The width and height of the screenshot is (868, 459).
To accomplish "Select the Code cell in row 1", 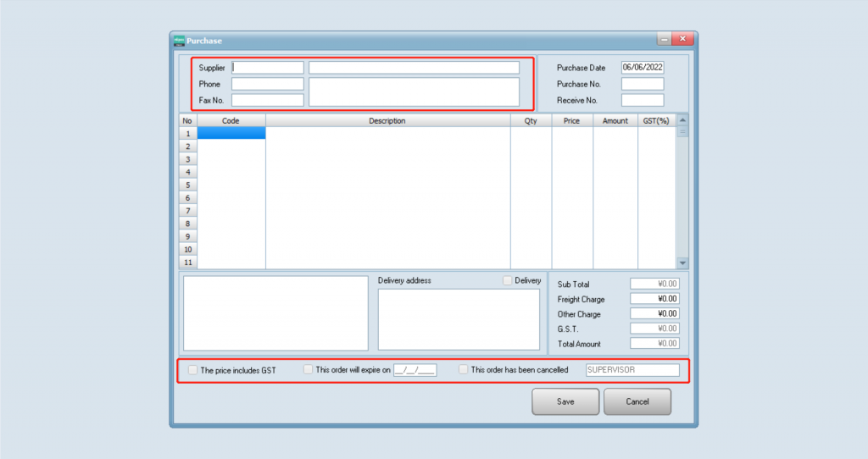I will click(231, 134).
